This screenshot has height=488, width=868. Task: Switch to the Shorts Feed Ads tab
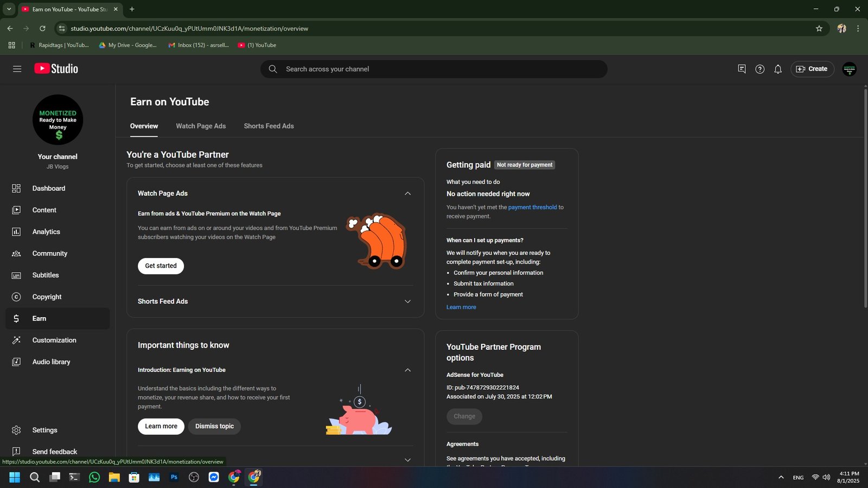269,126
